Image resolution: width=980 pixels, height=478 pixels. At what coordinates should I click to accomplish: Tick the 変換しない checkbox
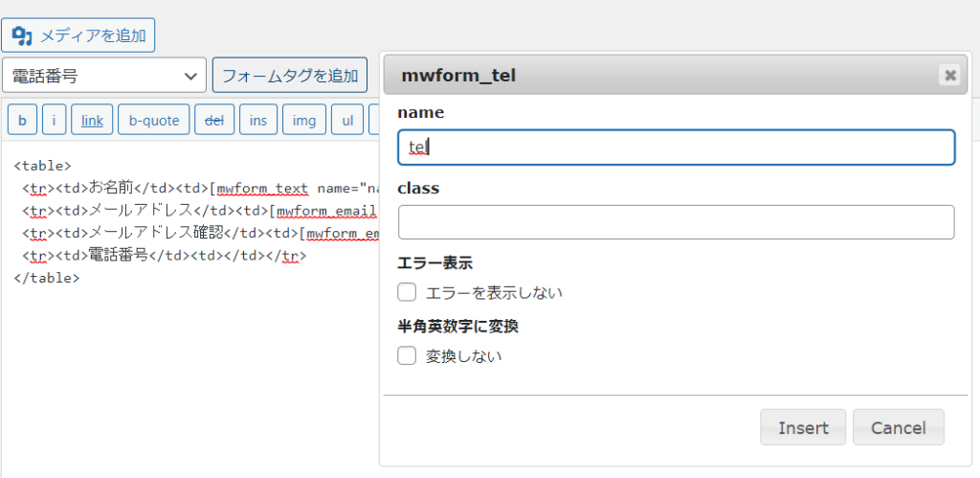click(407, 356)
